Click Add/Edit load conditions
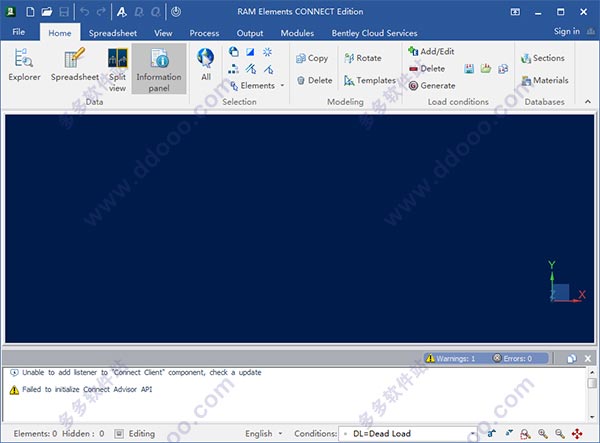 click(x=431, y=51)
